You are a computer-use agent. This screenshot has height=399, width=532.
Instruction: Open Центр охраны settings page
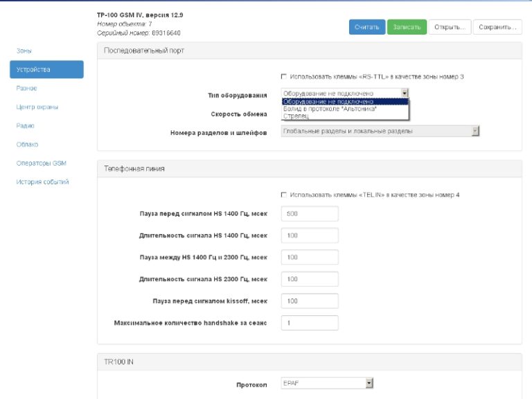point(37,107)
